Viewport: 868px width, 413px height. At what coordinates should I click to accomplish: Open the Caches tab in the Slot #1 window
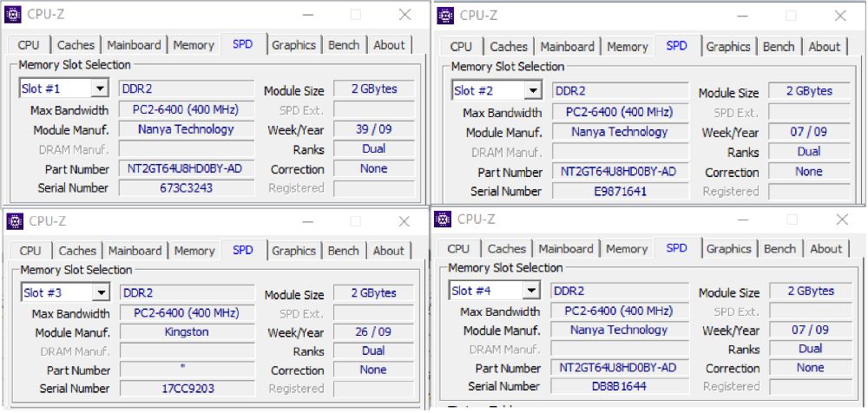tap(76, 45)
